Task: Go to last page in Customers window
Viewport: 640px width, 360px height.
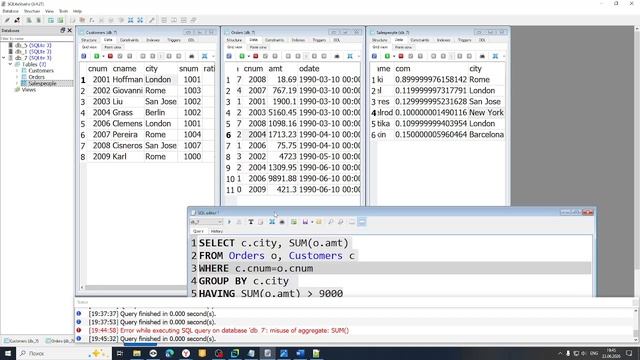Action: (179, 56)
